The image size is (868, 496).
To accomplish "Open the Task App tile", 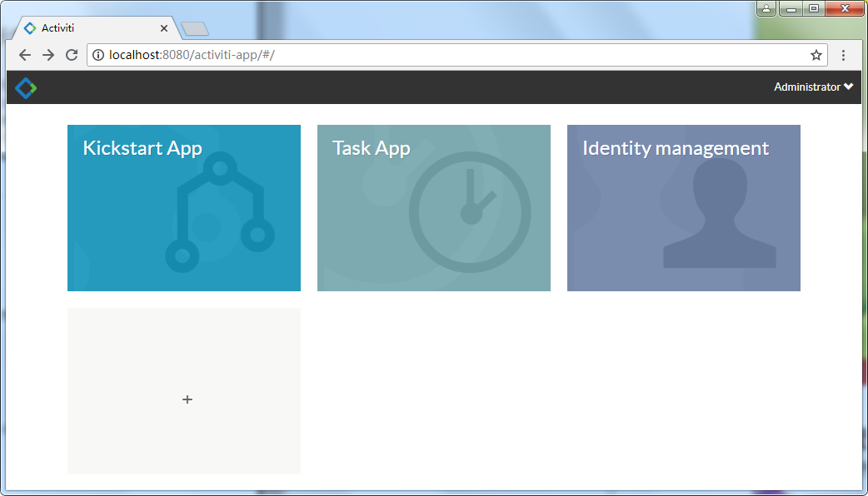I will 433,208.
